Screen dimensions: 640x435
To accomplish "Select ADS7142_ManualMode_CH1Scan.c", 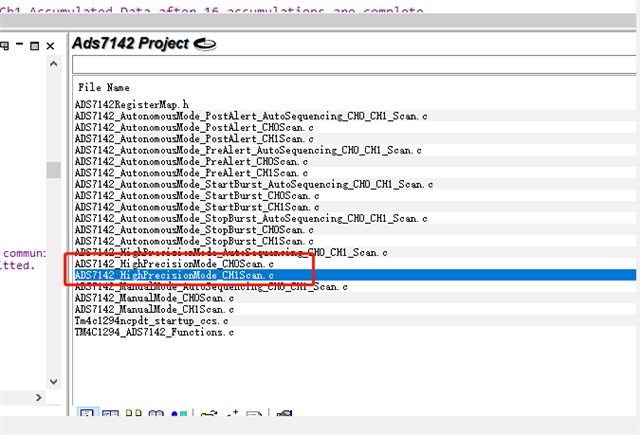I will pyautogui.click(x=154, y=310).
